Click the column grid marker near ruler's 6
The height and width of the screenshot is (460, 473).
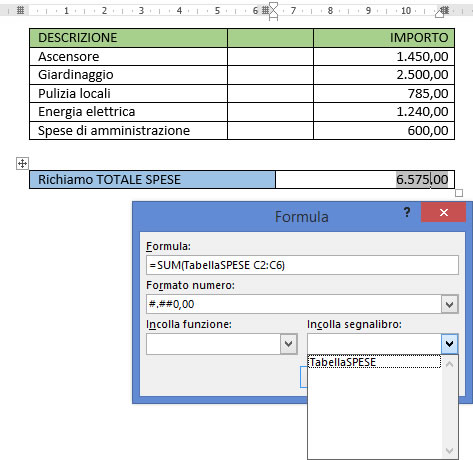point(265,10)
